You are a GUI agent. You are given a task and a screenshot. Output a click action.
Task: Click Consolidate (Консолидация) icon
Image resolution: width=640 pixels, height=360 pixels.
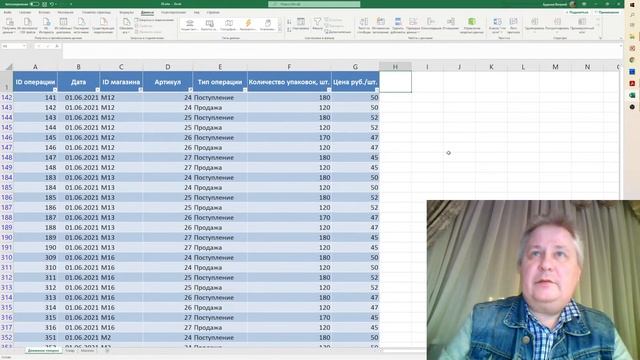tap(431, 24)
